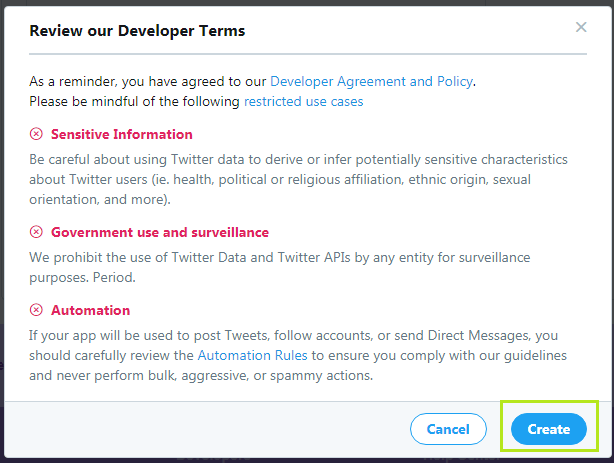Click the Automation warning icon

[x=36, y=310]
